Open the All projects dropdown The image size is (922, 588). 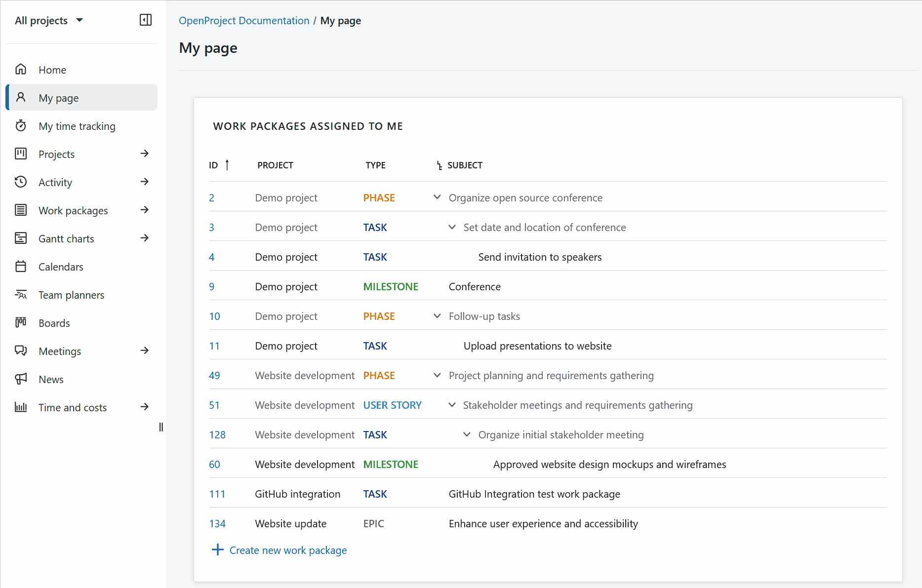tap(49, 20)
